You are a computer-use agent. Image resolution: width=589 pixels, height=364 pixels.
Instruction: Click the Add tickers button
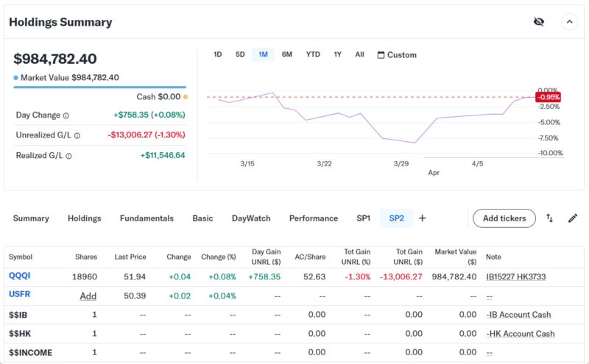[x=504, y=218]
